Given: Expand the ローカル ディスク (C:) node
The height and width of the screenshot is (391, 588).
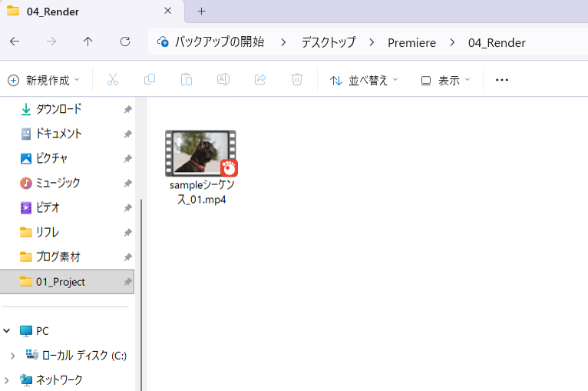Looking at the screenshot, I should coord(12,356).
